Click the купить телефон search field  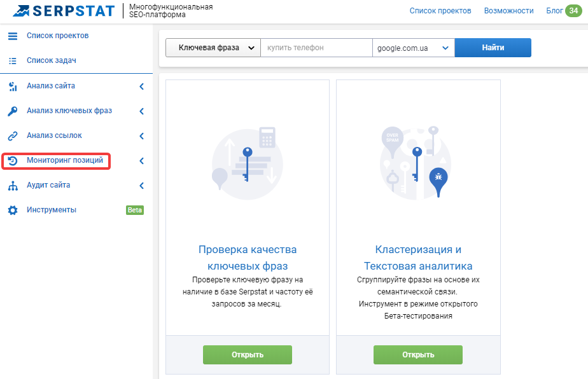coord(316,48)
